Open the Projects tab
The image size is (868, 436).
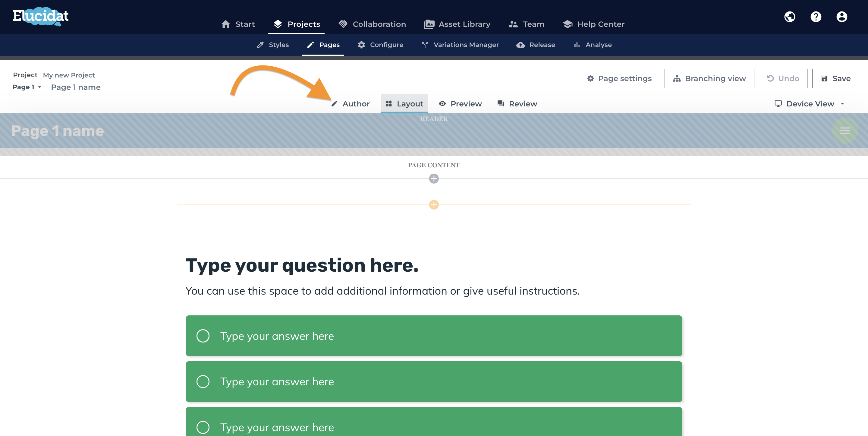296,24
